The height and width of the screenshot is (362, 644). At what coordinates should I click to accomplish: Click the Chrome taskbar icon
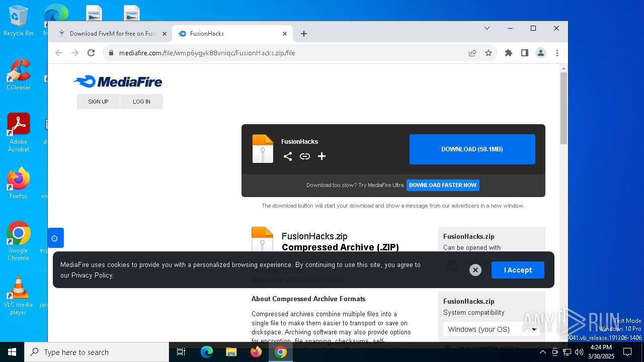click(x=281, y=352)
